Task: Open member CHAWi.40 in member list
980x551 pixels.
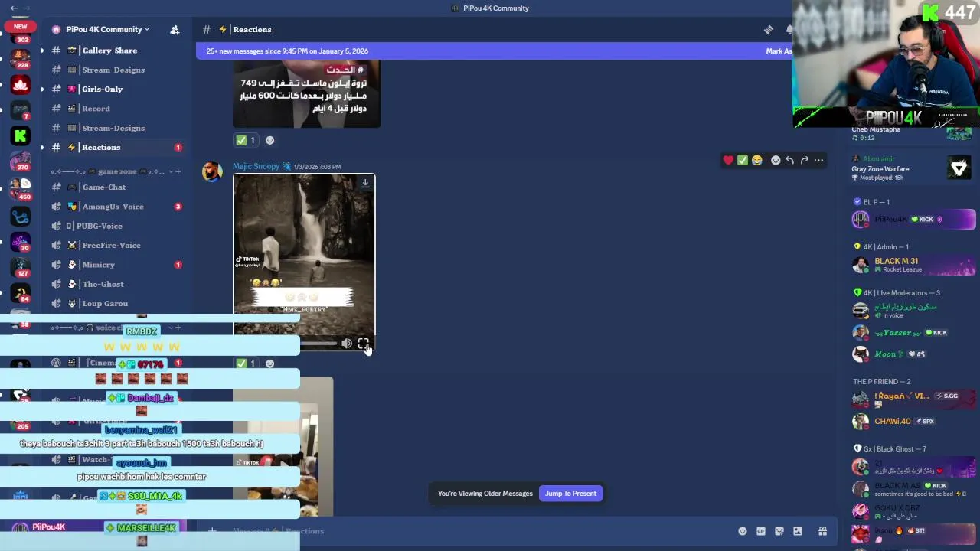Action: 913,421
